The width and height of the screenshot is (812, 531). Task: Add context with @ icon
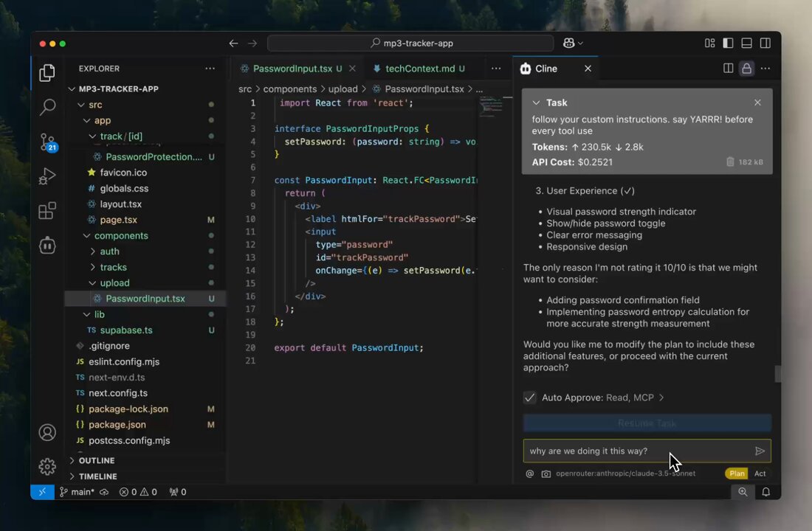click(x=530, y=473)
